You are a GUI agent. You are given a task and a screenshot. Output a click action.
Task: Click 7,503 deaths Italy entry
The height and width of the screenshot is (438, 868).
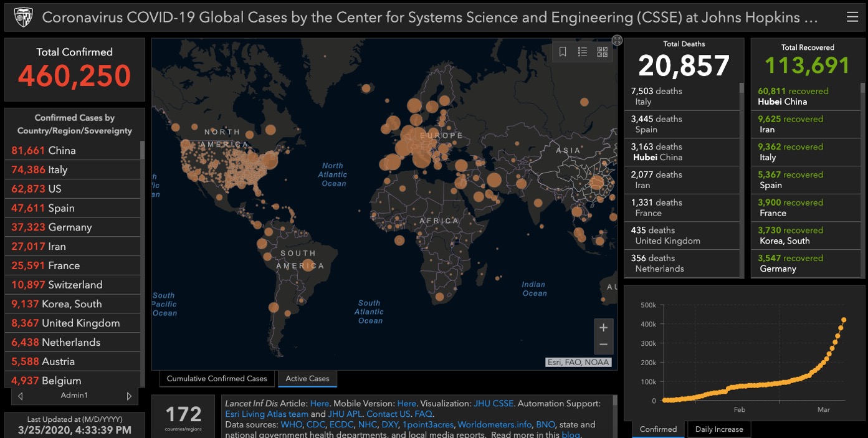click(x=682, y=97)
